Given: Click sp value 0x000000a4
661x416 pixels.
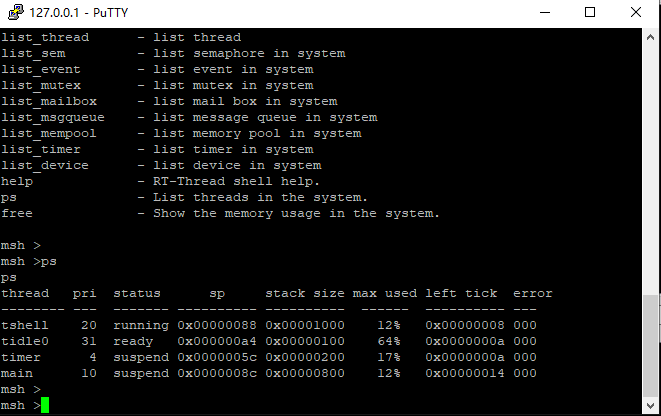Looking at the screenshot, I should click(x=217, y=341).
